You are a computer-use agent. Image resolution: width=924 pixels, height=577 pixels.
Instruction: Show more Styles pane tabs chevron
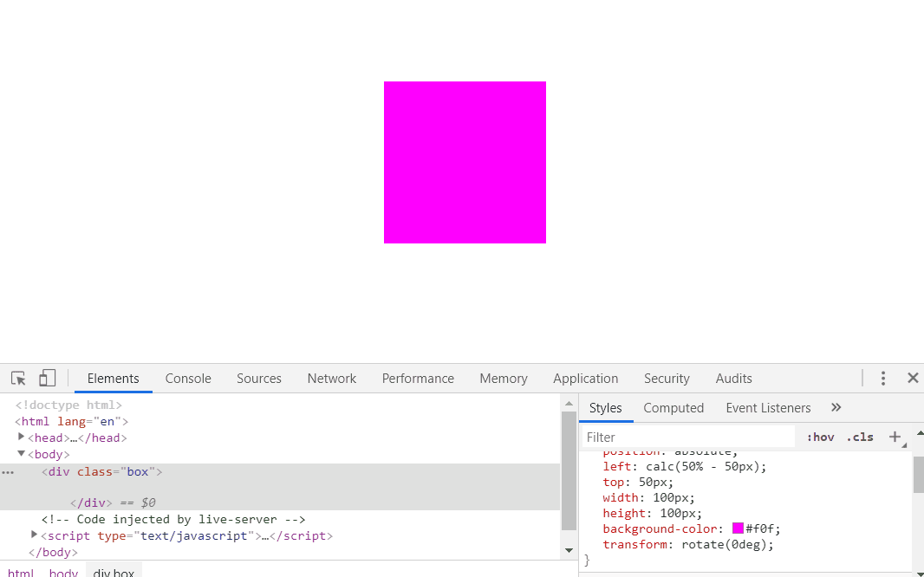(836, 407)
